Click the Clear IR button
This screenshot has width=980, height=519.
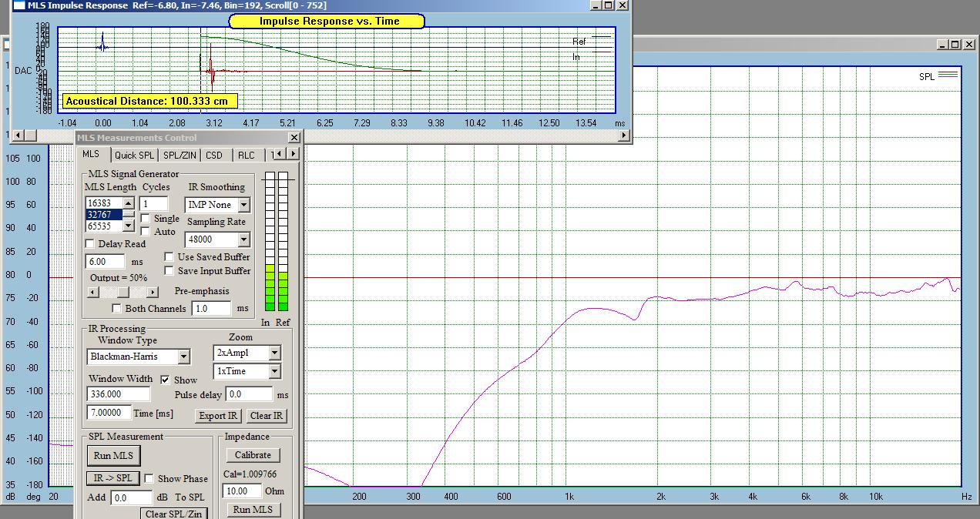tap(267, 415)
